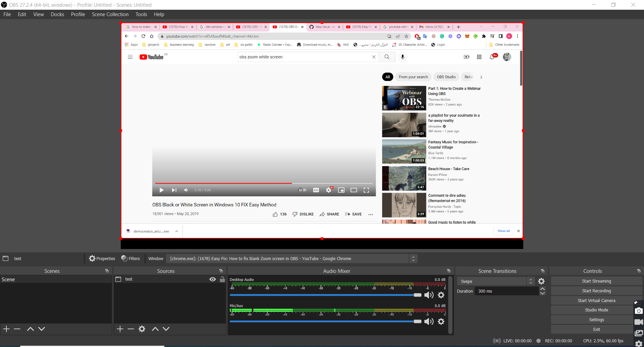Open Filters for the selected source
The width and height of the screenshot is (644, 347).
point(131,258)
